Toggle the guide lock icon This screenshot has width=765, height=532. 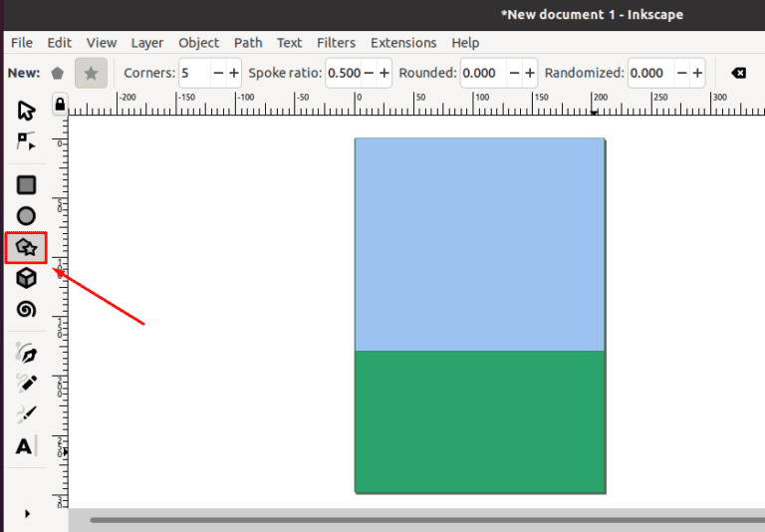pos(60,104)
